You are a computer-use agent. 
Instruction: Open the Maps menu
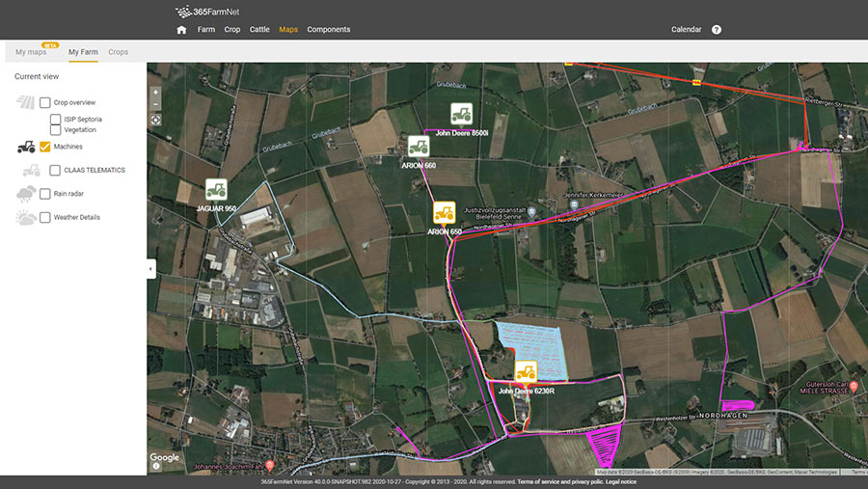click(x=288, y=30)
